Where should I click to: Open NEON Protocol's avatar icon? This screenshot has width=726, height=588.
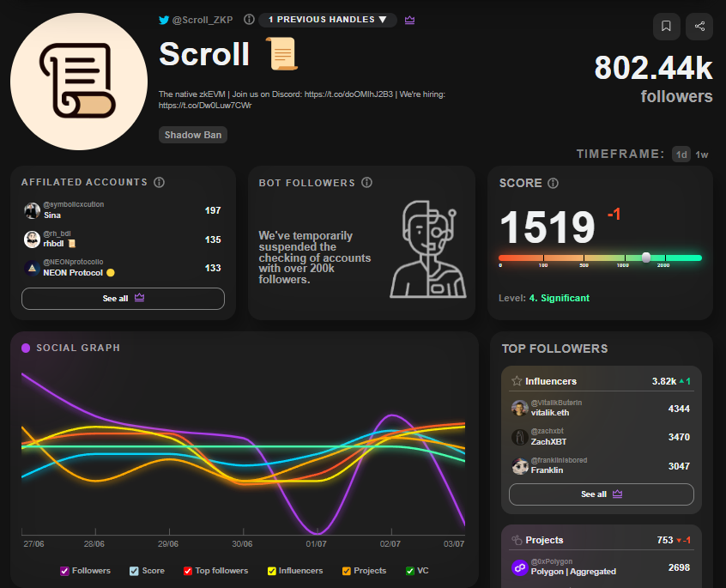click(32, 268)
